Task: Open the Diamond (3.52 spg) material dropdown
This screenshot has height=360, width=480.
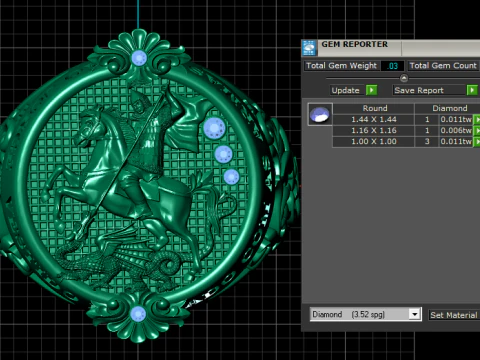Action: [x=414, y=314]
